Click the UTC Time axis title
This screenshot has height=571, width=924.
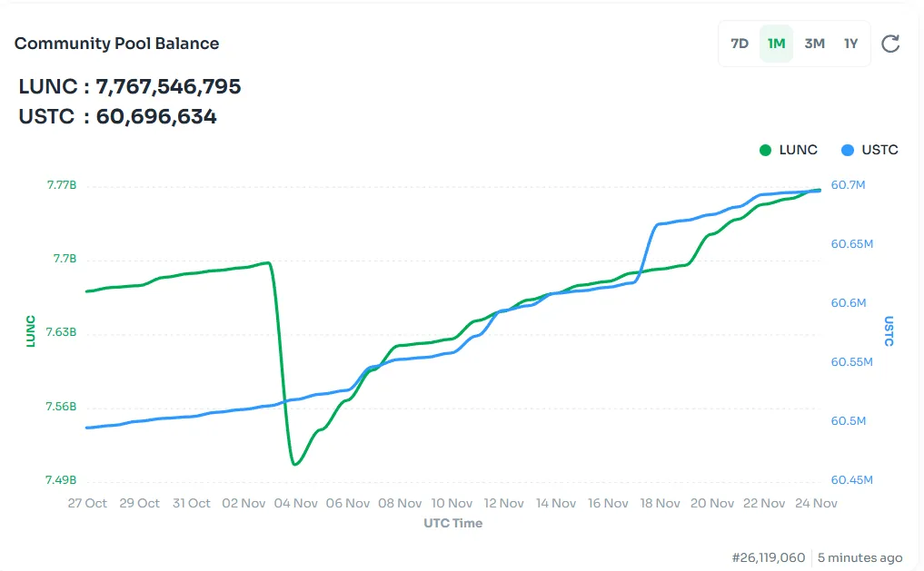452,524
